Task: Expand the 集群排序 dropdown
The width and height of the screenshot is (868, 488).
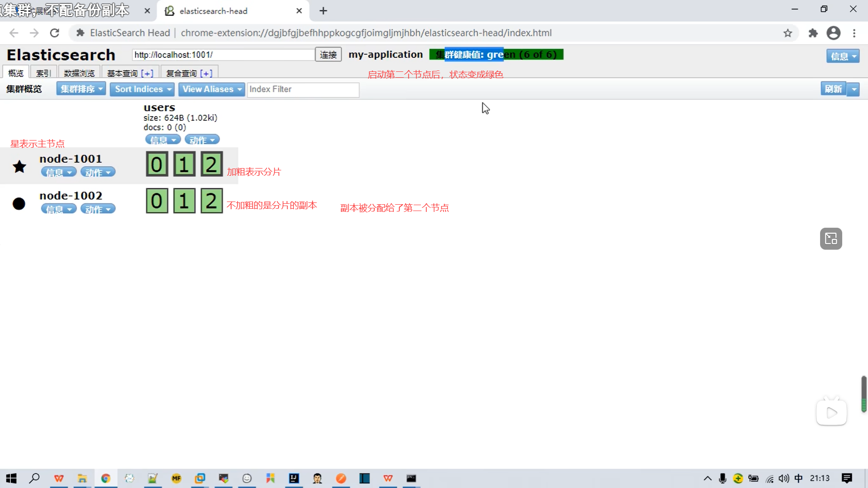Action: [81, 89]
